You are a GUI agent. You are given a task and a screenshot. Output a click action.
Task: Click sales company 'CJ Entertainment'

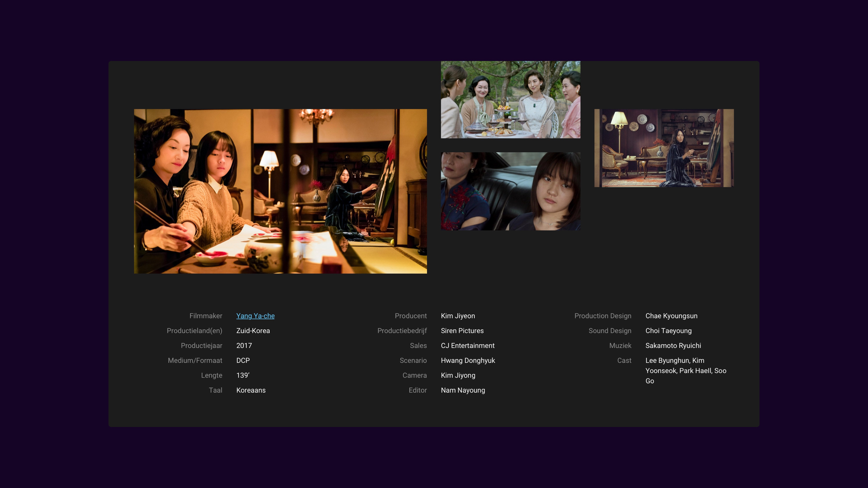point(468,345)
